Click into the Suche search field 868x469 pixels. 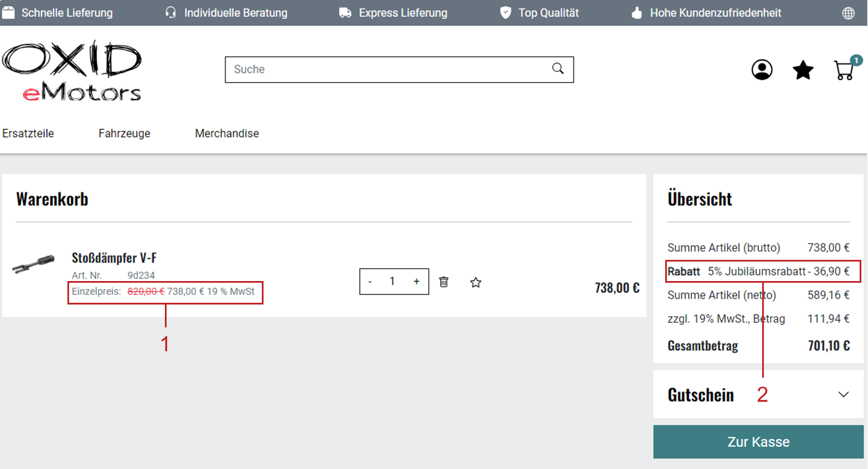(x=384, y=70)
